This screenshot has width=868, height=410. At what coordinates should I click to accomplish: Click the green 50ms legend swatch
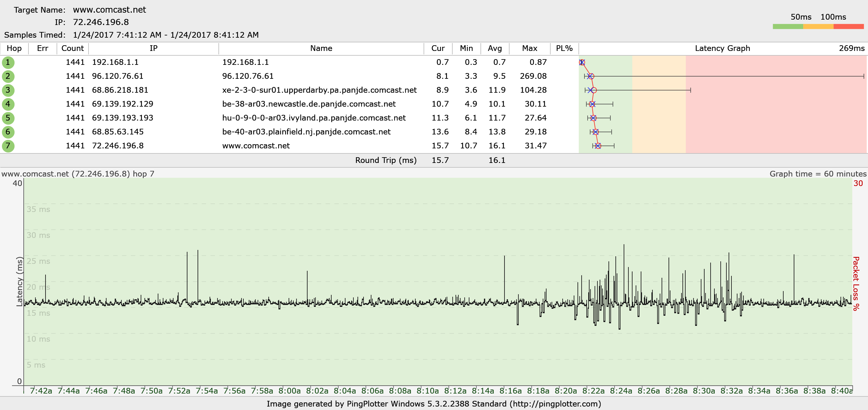tap(788, 27)
